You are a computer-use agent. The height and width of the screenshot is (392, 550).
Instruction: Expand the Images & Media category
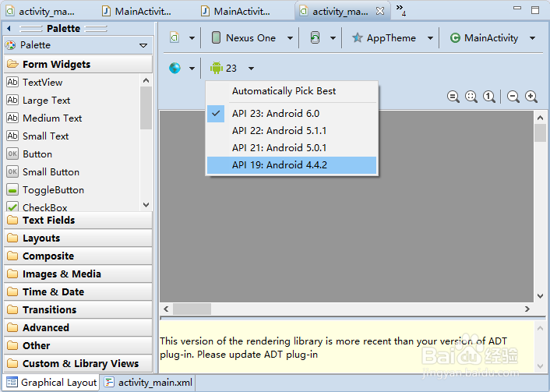78,274
